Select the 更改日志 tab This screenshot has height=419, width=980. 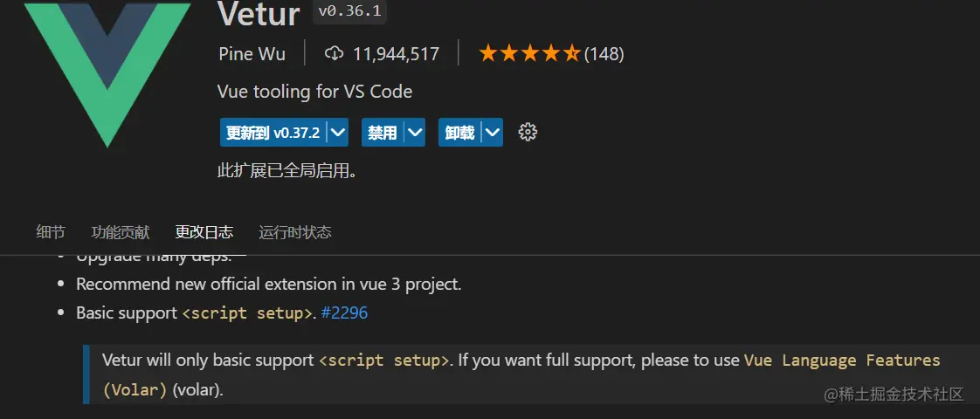pos(204,232)
